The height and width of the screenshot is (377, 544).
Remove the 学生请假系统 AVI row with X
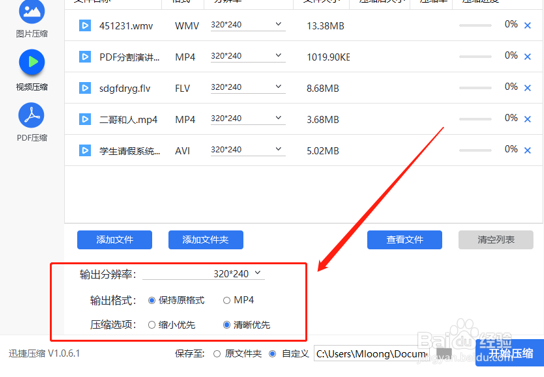pos(527,151)
